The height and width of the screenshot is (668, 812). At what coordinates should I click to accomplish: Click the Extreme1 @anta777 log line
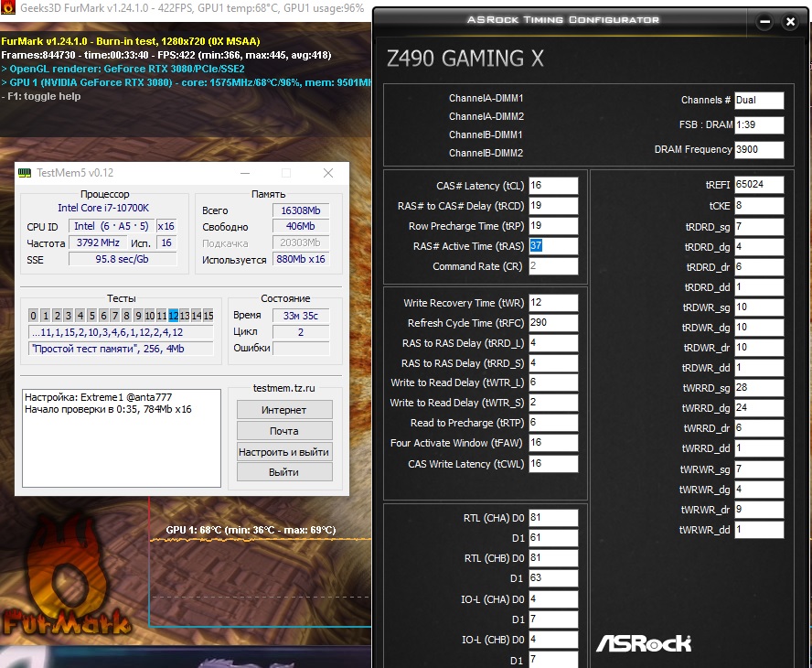pyautogui.click(x=99, y=397)
